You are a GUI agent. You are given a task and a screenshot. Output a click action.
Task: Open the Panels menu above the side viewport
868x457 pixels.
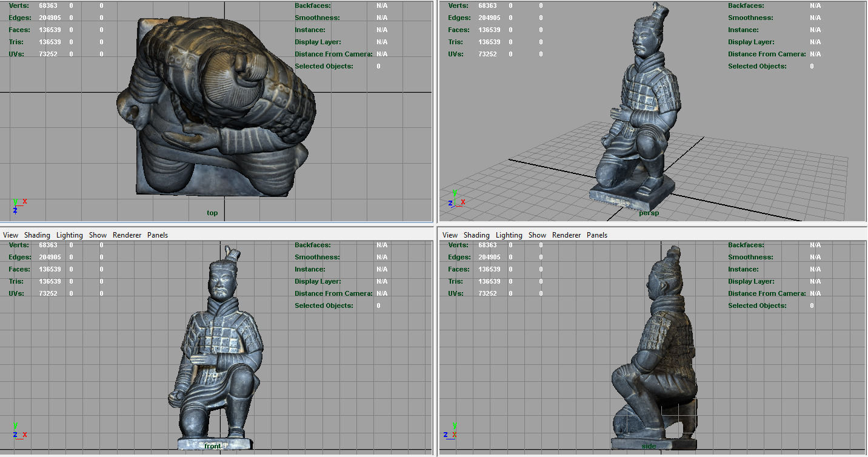coord(597,235)
